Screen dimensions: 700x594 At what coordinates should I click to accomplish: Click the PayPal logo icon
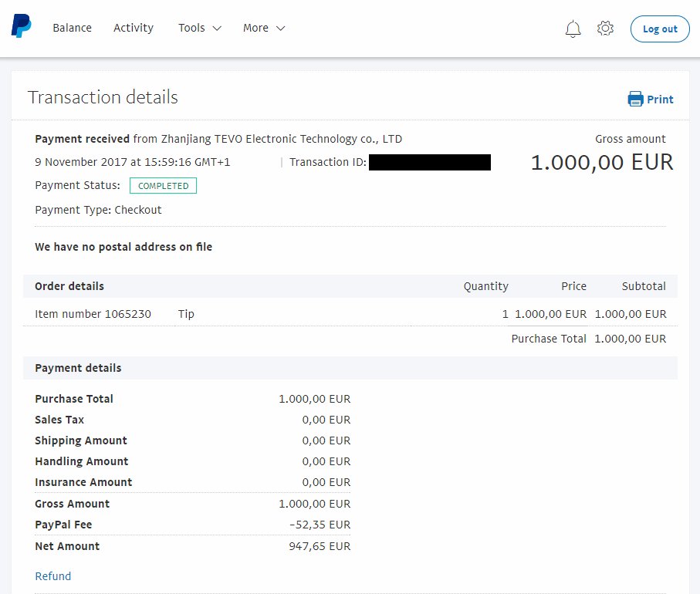click(x=22, y=26)
